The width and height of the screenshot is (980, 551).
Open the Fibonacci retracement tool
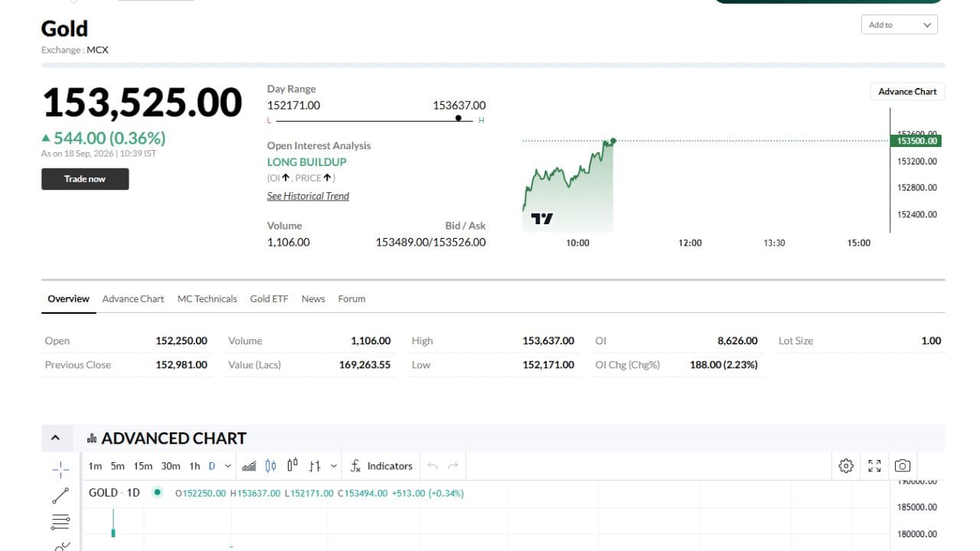tap(60, 523)
